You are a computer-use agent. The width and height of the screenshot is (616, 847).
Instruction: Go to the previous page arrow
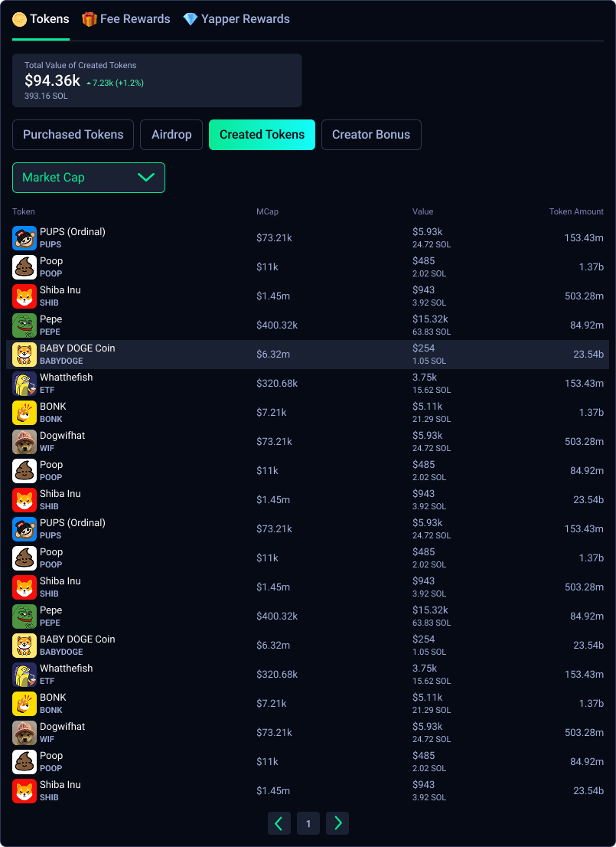(x=279, y=823)
